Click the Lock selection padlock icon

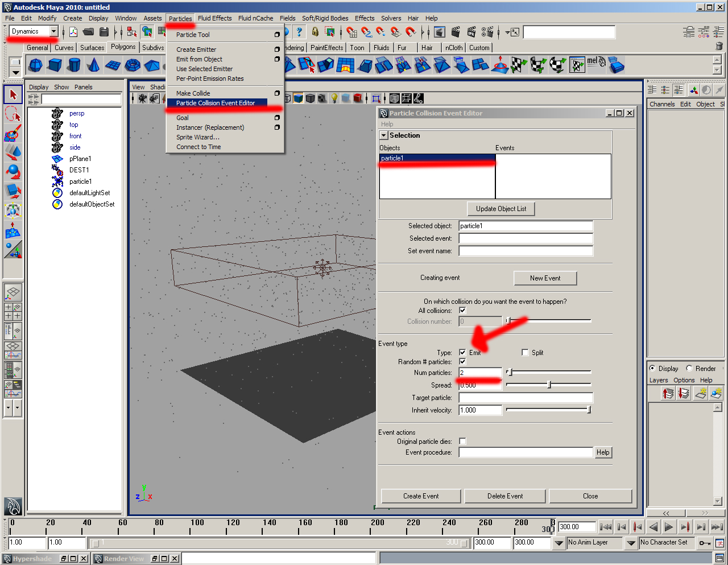tap(315, 32)
